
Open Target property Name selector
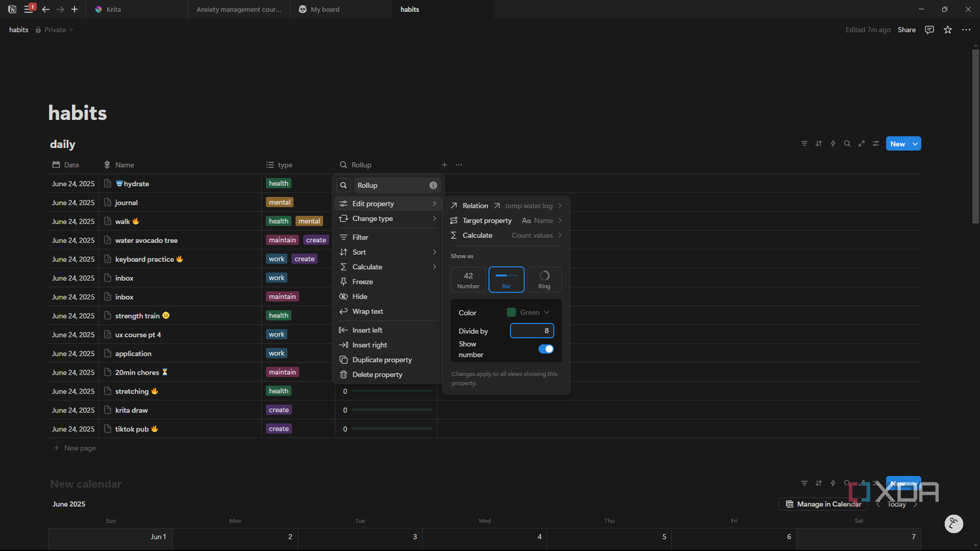(x=506, y=221)
